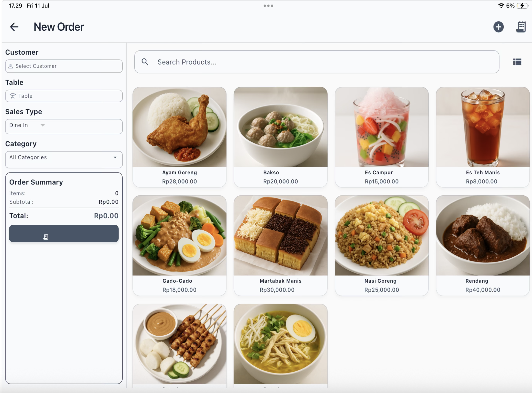532x393 pixels.
Task: Open the All Categories dropdown
Action: coord(64,160)
